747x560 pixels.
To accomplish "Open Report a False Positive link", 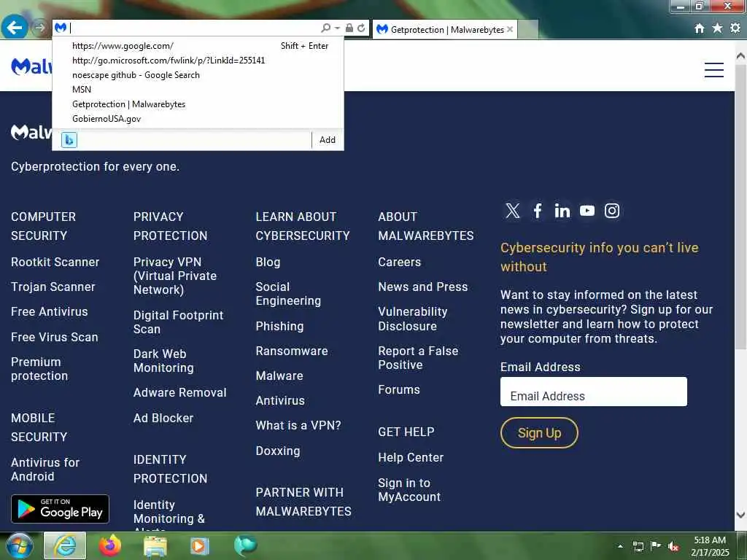I will 418,358.
